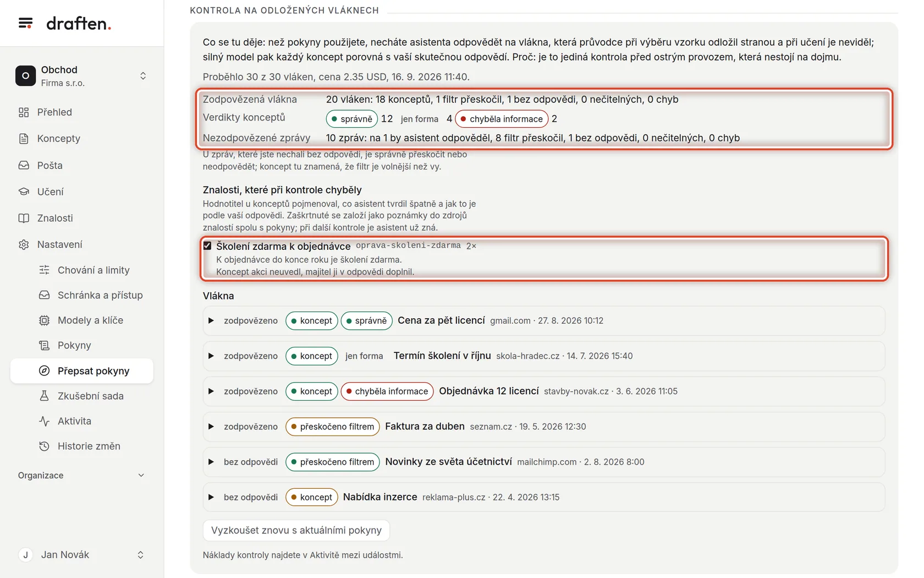This screenshot has width=924, height=578.
Task: Expand the Cena za pět licencí thread
Action: pyautogui.click(x=211, y=320)
